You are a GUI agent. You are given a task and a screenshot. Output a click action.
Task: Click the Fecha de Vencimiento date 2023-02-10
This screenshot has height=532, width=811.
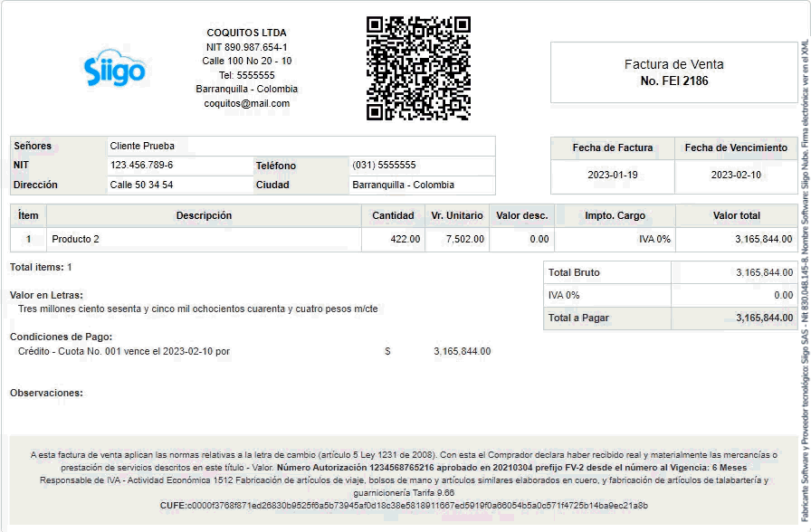735,175
